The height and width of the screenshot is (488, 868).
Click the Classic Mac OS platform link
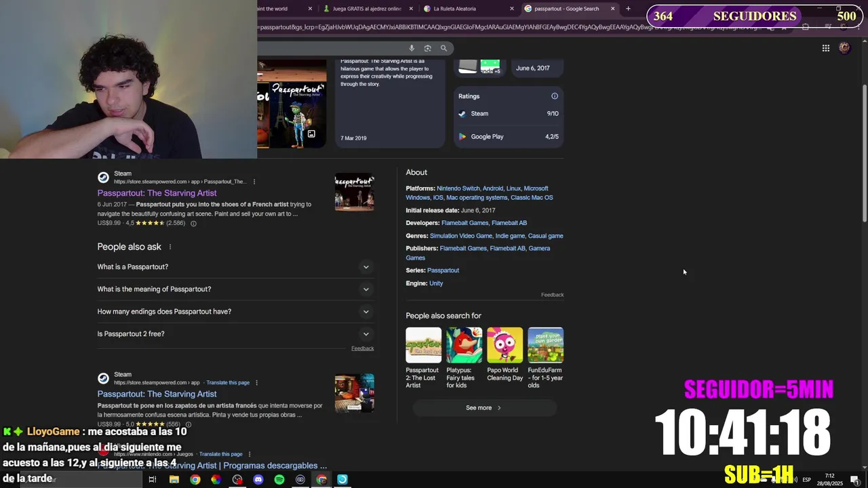click(x=532, y=198)
